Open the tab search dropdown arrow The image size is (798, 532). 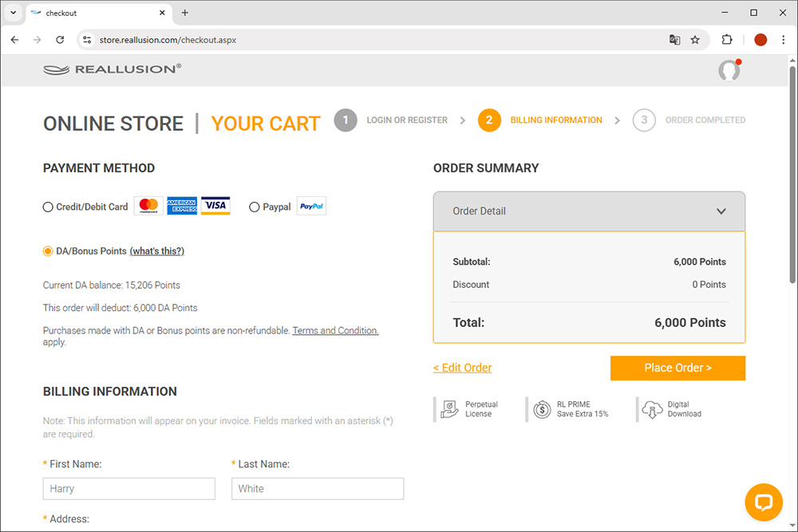13,13
